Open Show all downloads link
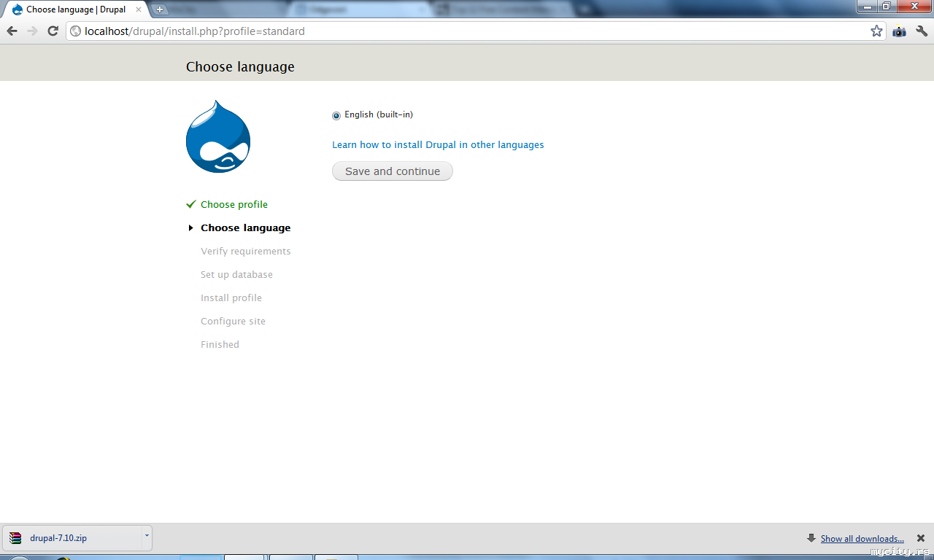Image resolution: width=934 pixels, height=560 pixels. (862, 539)
